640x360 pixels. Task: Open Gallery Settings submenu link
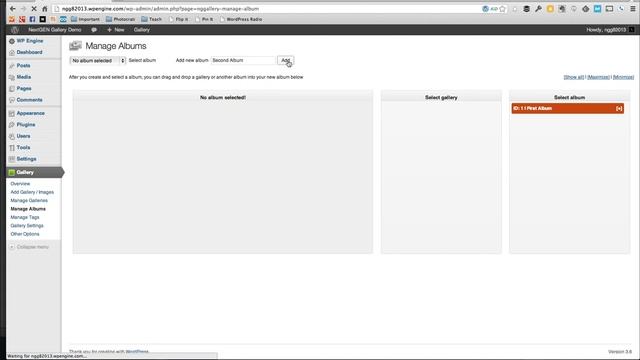point(27,226)
